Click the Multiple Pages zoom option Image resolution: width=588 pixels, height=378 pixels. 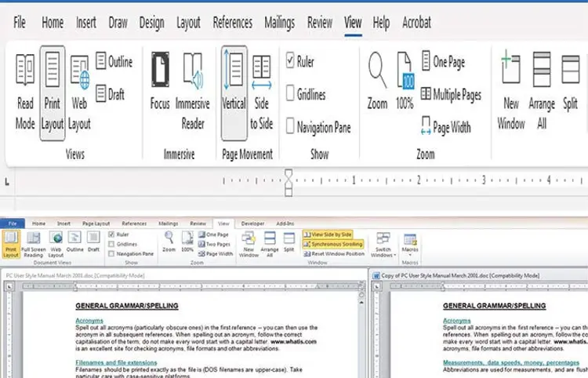pyautogui.click(x=451, y=95)
